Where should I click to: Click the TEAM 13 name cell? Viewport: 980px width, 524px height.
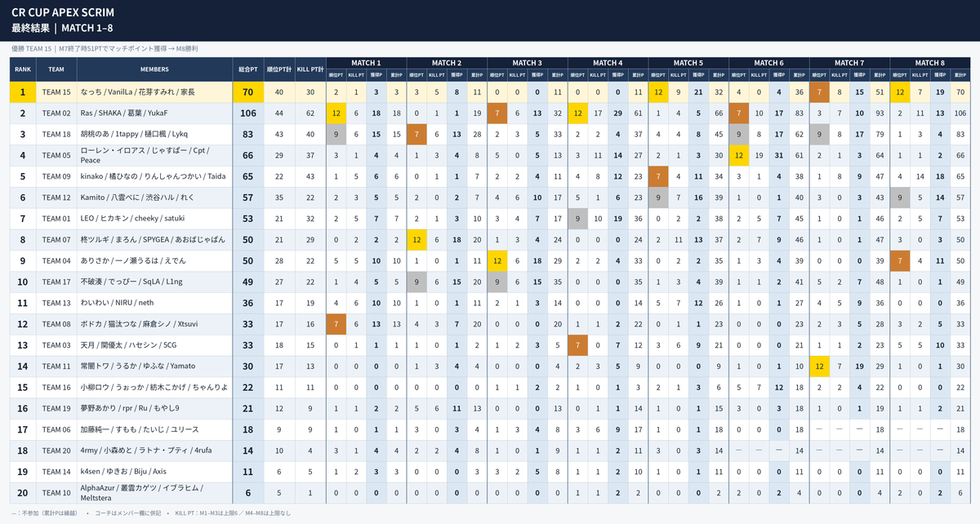click(56, 304)
